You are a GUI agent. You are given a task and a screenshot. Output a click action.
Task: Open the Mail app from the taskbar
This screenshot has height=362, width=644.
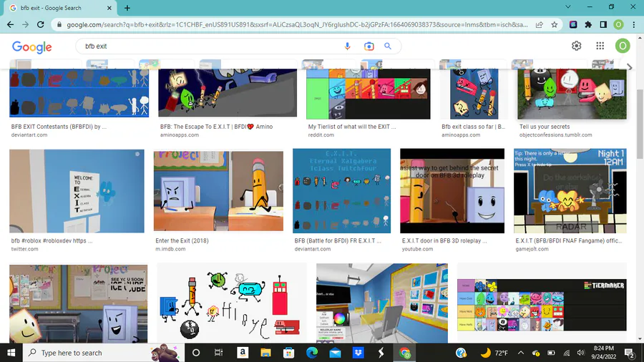point(335,353)
